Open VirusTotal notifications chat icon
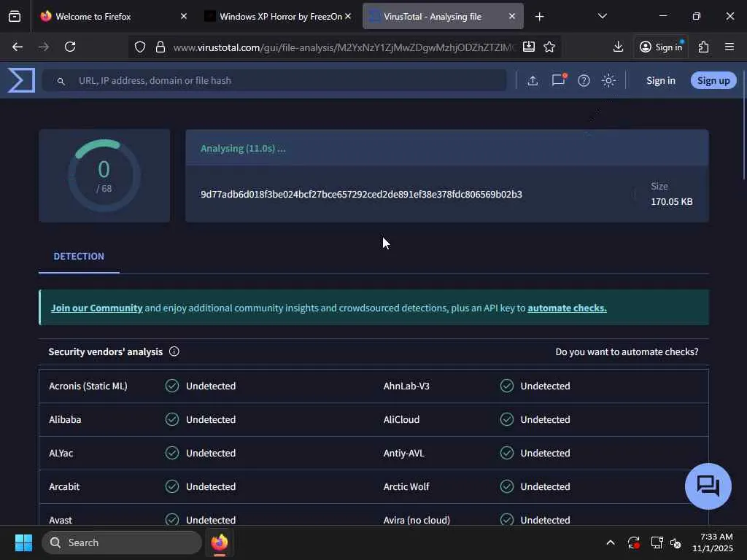 coord(558,80)
